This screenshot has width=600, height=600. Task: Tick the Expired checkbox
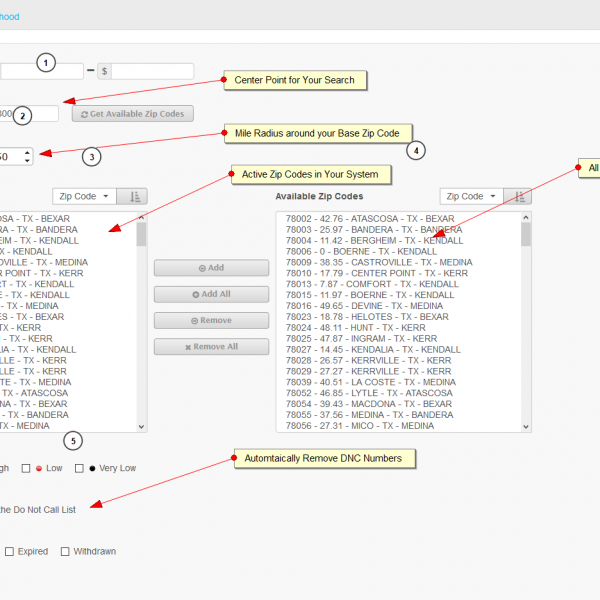coord(9,551)
